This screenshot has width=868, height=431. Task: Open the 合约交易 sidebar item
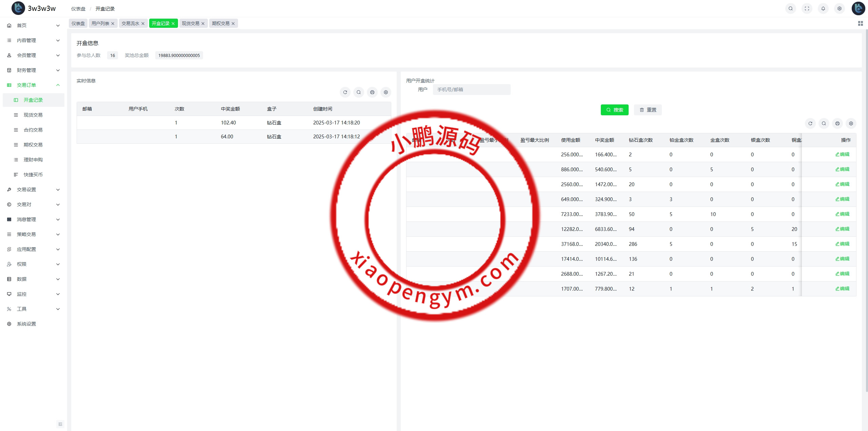33,130
